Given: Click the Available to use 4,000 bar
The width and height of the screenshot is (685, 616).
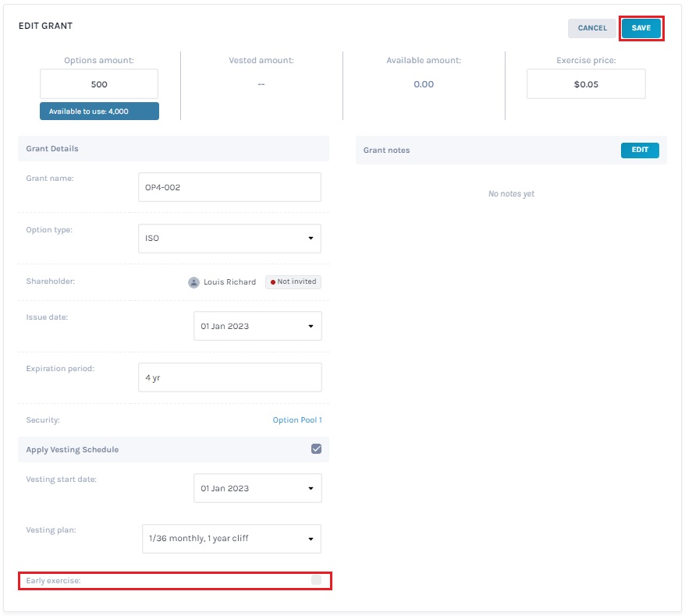Looking at the screenshot, I should 99,112.
